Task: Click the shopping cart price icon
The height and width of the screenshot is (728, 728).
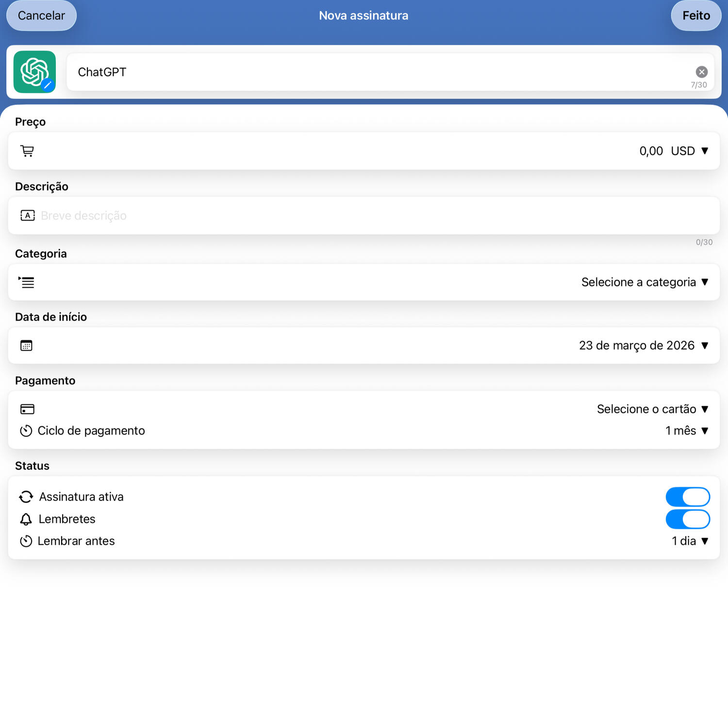Action: 27,151
